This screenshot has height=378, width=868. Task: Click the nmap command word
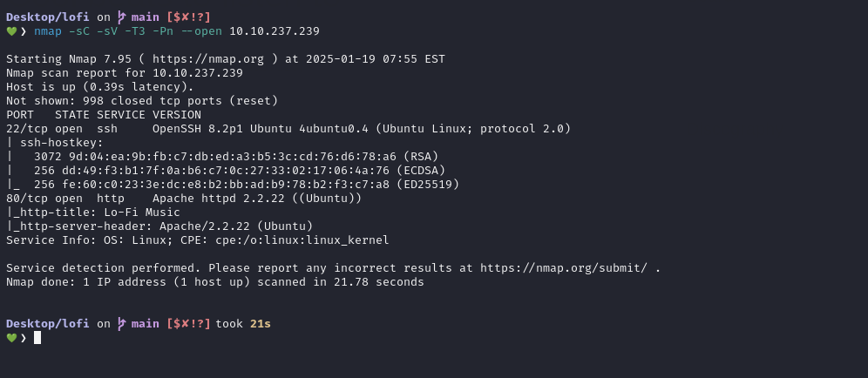point(48,31)
